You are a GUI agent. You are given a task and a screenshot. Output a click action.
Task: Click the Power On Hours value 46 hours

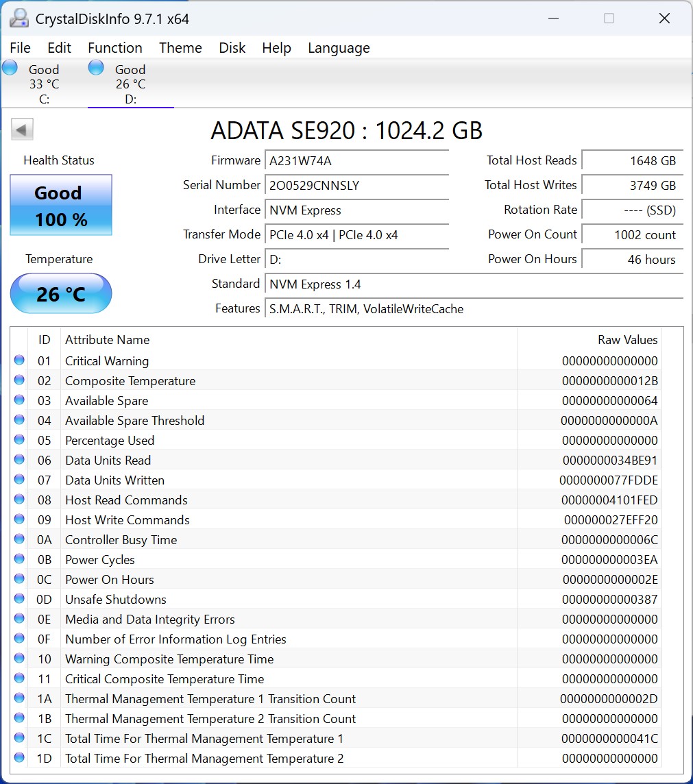coord(633,260)
